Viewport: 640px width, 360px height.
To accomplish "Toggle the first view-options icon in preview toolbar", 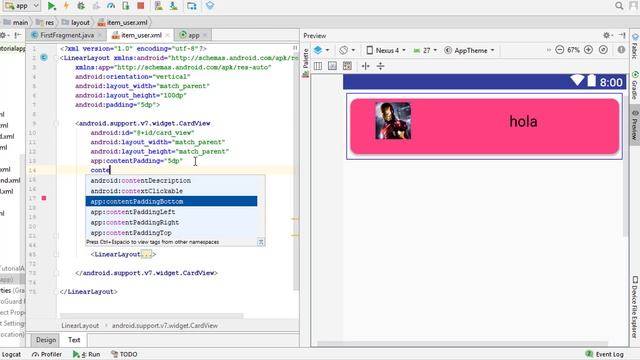I will tap(318, 66).
